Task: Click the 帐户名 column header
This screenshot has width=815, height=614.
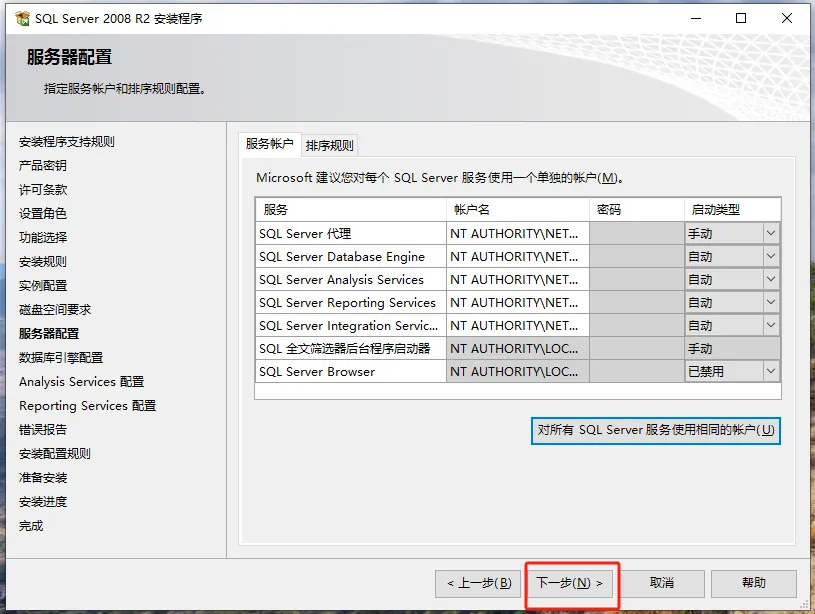Action: (518, 210)
